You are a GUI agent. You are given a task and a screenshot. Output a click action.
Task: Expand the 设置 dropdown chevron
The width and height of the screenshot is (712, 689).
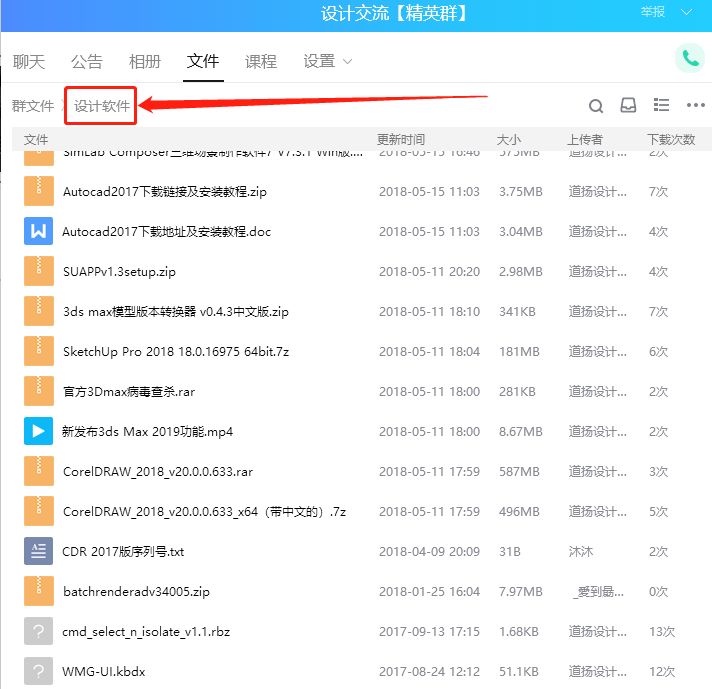click(347, 61)
